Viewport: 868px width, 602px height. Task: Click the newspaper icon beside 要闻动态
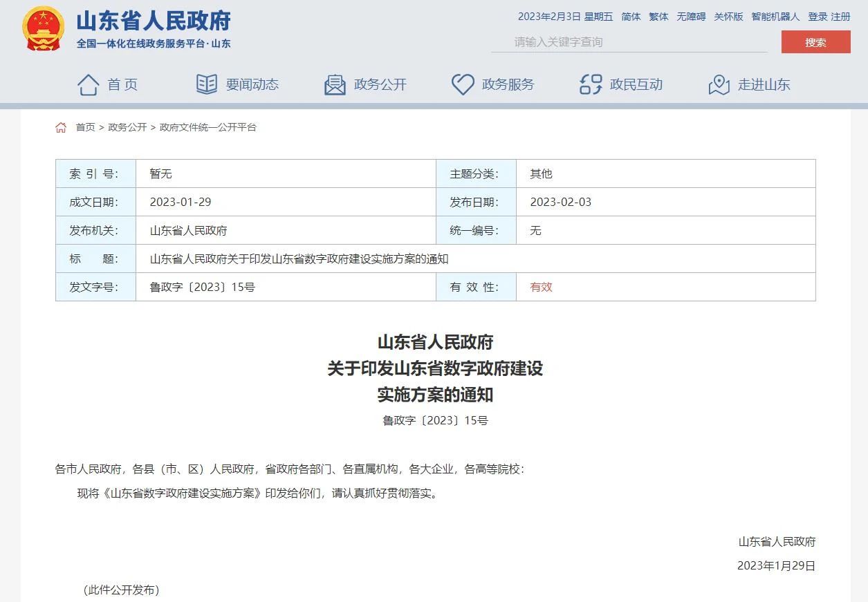point(207,84)
